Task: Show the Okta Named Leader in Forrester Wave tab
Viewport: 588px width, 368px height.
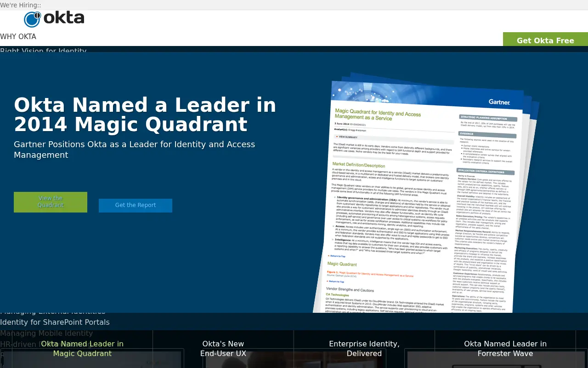Action: [505, 349]
